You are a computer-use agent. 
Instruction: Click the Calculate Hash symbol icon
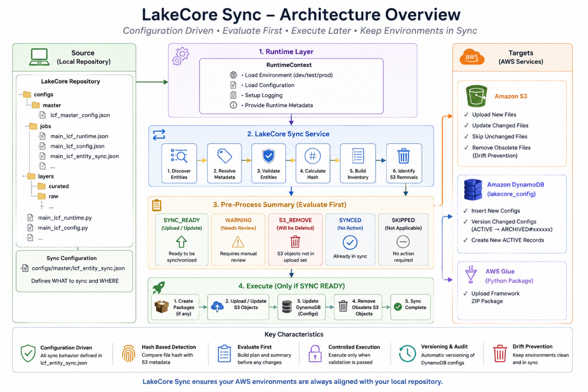click(313, 156)
